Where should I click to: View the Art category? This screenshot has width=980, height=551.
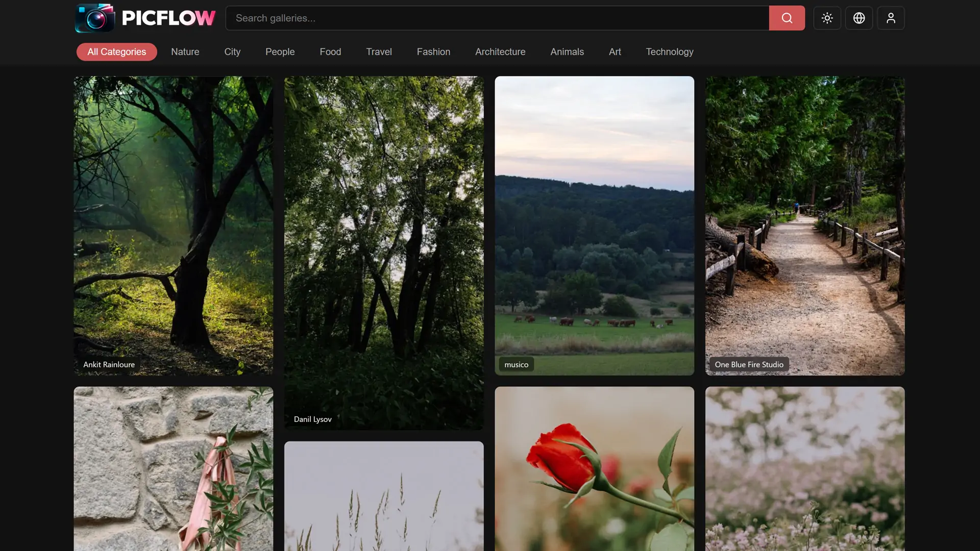click(615, 52)
